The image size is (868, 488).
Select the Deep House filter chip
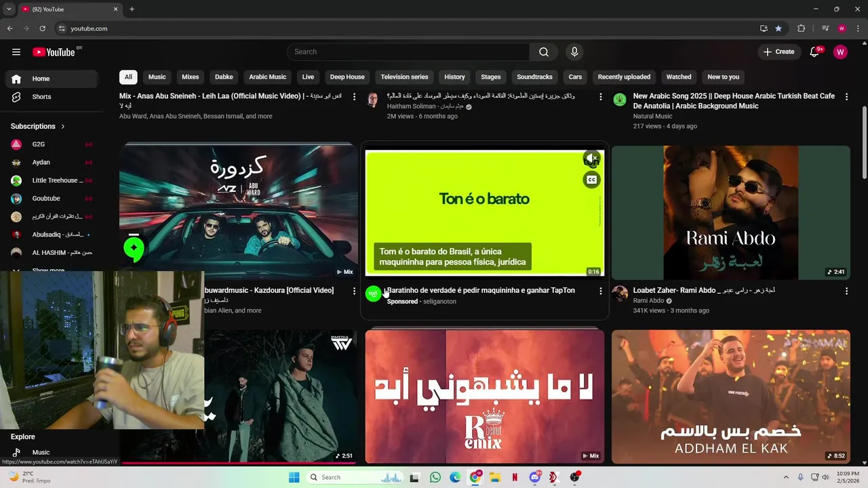point(347,77)
